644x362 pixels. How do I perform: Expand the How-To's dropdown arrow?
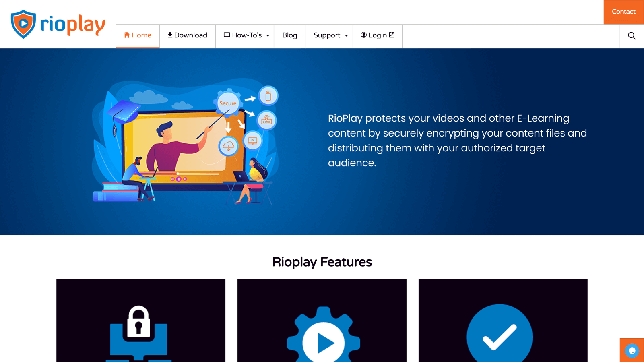click(x=268, y=36)
